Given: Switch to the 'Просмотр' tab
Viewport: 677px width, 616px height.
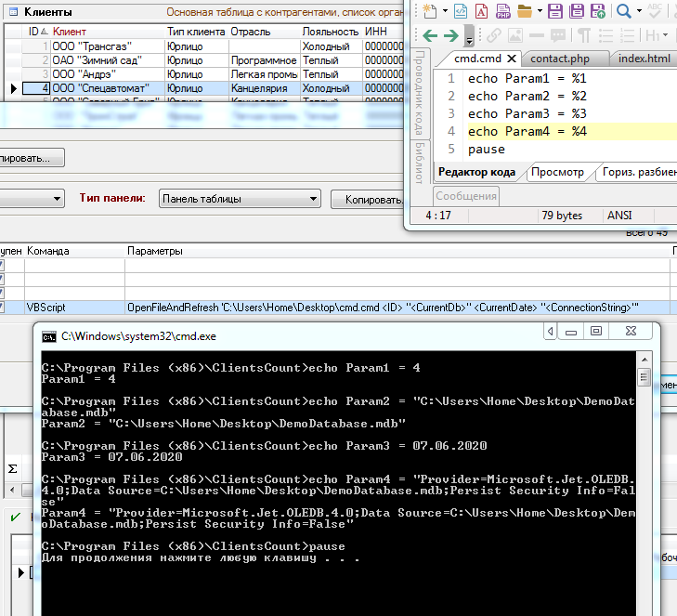Looking at the screenshot, I should [x=557, y=172].
